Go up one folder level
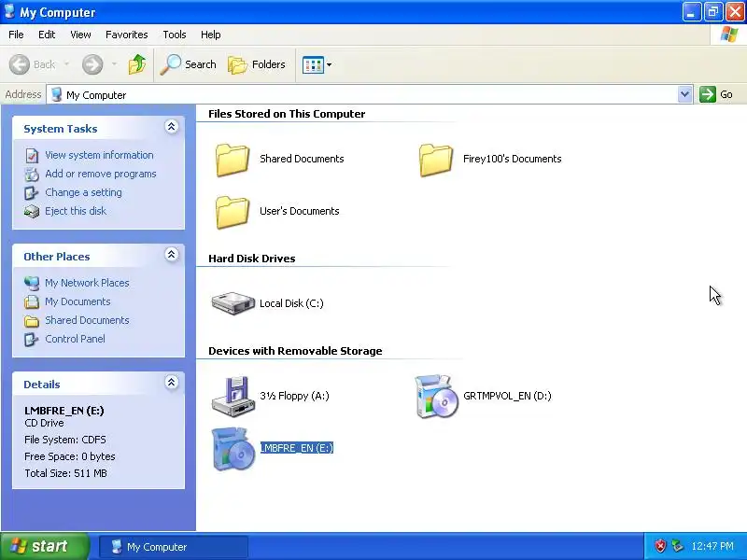The width and height of the screenshot is (747, 560). (x=137, y=64)
